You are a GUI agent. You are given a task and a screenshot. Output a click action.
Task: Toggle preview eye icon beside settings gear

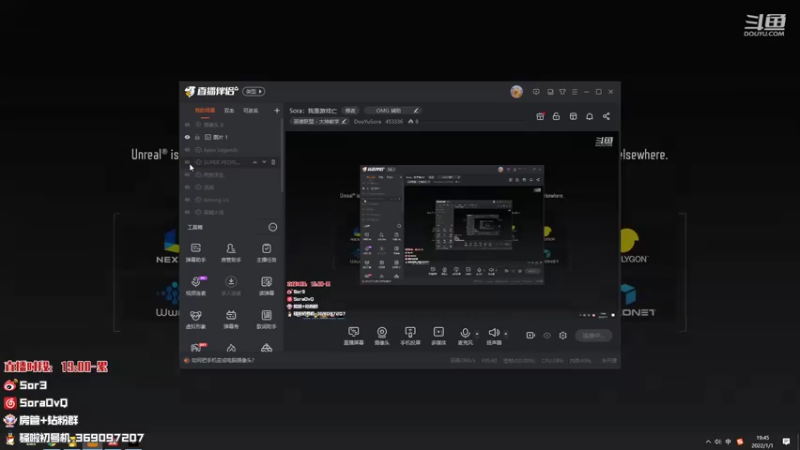547,335
